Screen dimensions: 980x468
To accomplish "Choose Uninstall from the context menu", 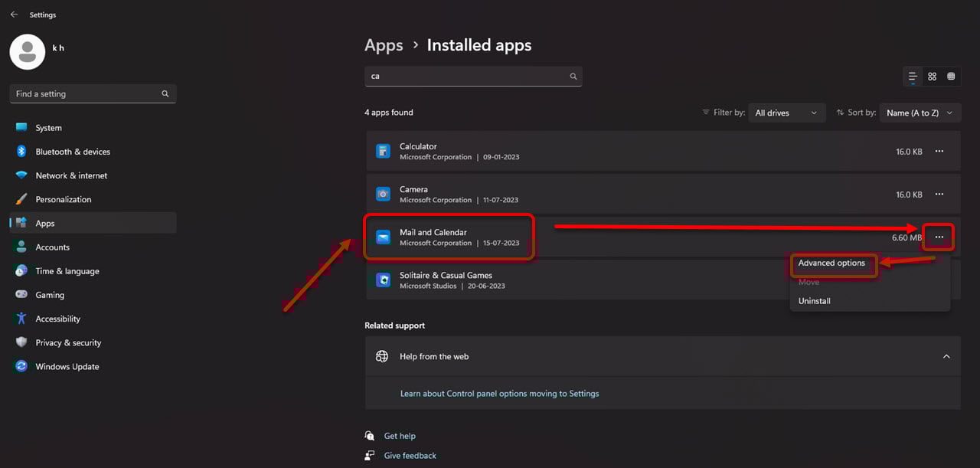I will click(x=815, y=301).
